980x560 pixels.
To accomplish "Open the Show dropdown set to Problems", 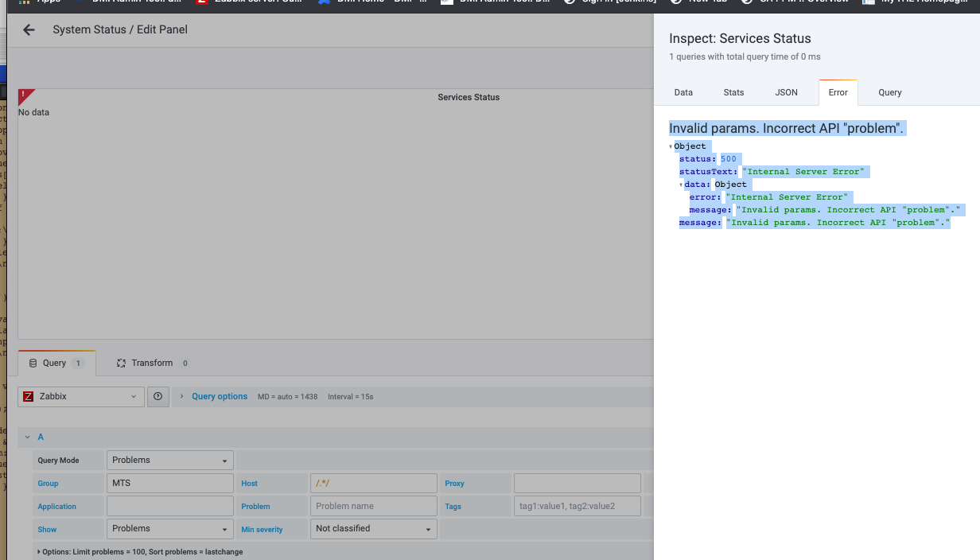I will 170,528.
